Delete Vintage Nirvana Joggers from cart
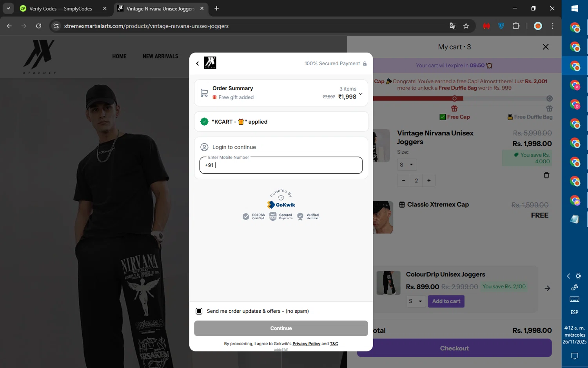Viewport: 588px width, 368px height. coord(546,175)
